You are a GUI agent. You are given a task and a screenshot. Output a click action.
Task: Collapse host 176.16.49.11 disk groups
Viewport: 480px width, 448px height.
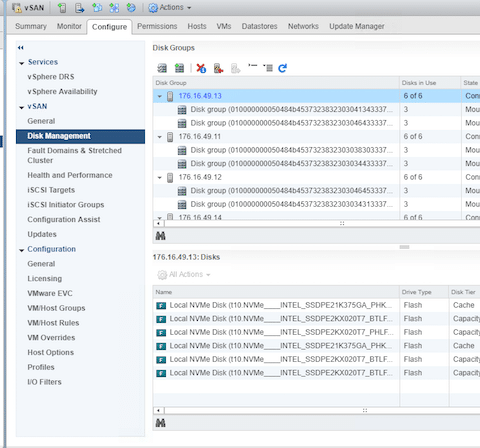(x=160, y=137)
